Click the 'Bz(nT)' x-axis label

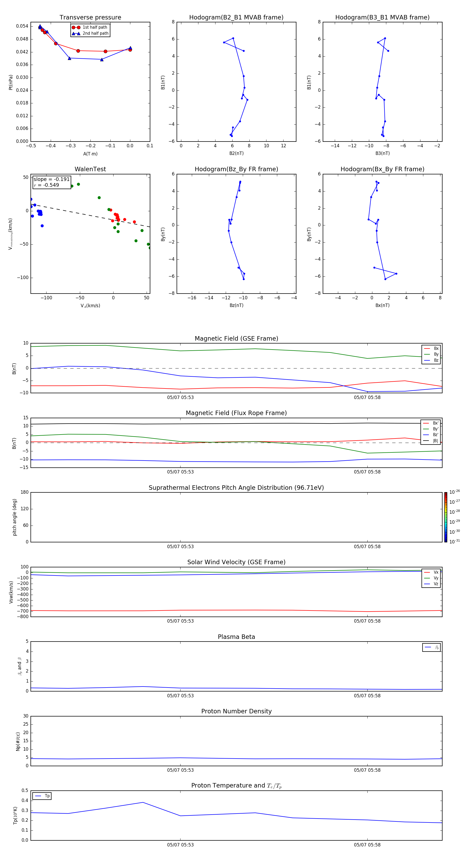[236, 305]
